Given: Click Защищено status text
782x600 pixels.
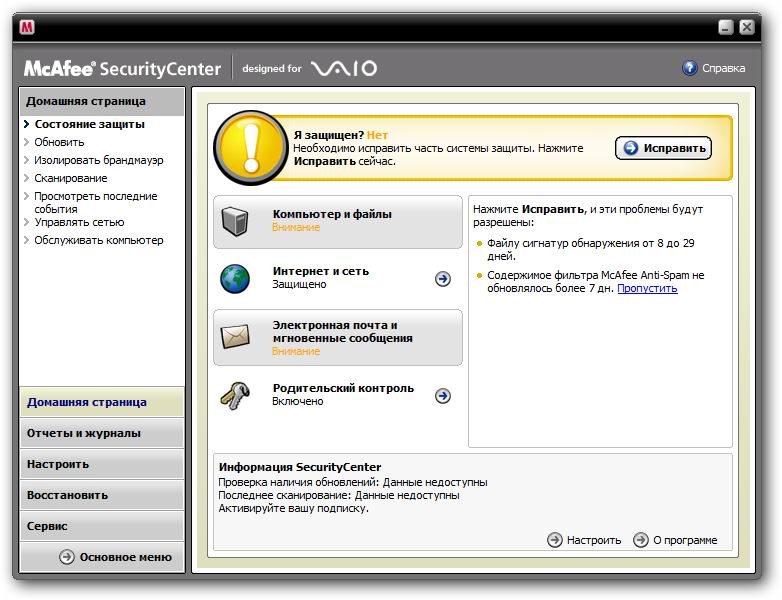Looking at the screenshot, I should [x=299, y=284].
